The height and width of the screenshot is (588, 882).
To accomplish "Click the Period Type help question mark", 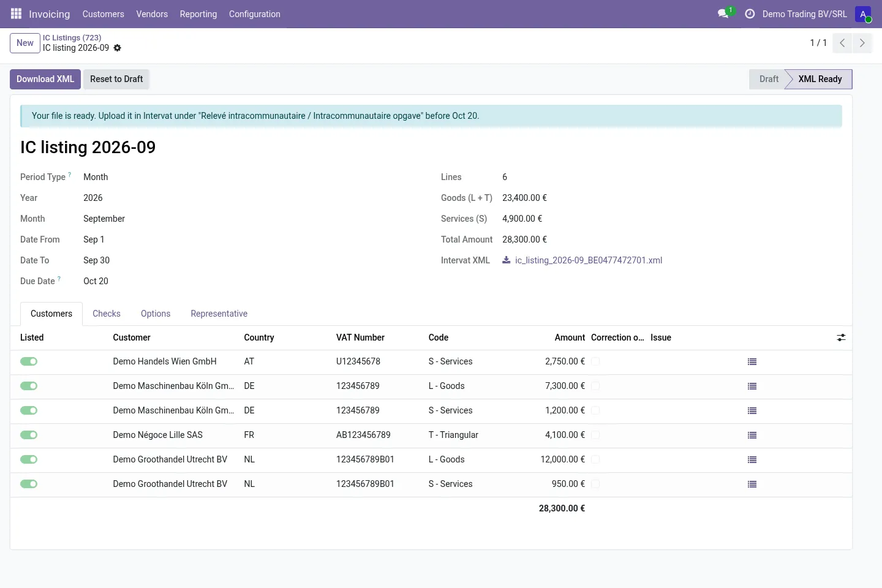I will tap(70, 175).
